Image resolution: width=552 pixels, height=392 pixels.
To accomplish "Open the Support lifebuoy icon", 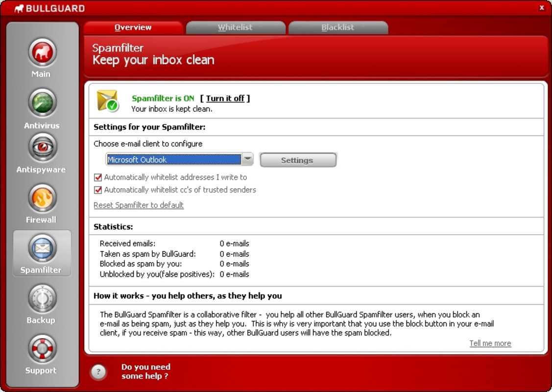I will [42, 349].
